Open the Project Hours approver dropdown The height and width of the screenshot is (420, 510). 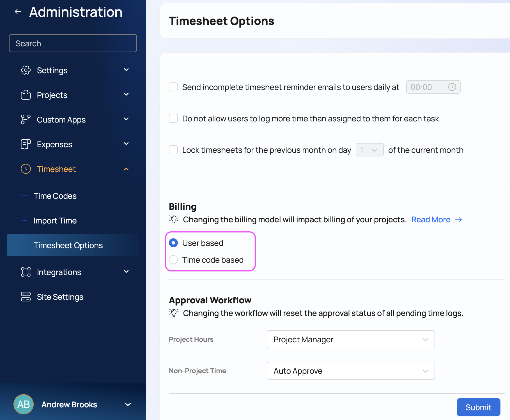pos(351,340)
